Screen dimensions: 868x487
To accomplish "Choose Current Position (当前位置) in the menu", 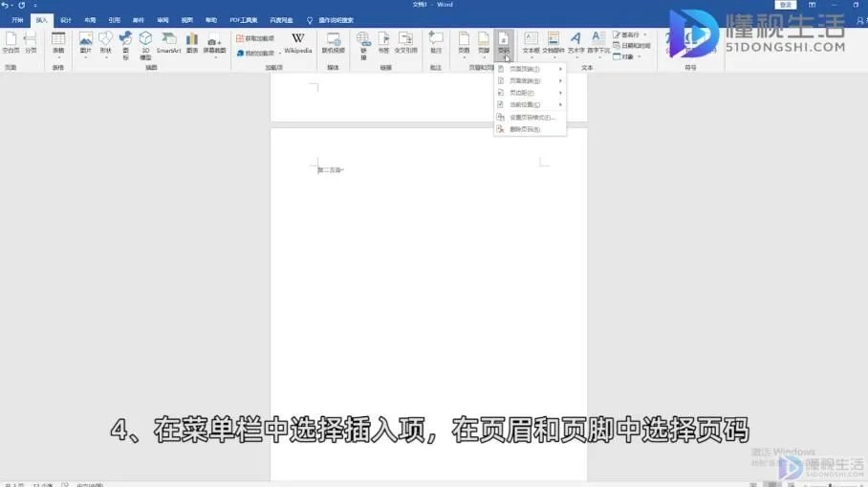I will tap(531, 104).
